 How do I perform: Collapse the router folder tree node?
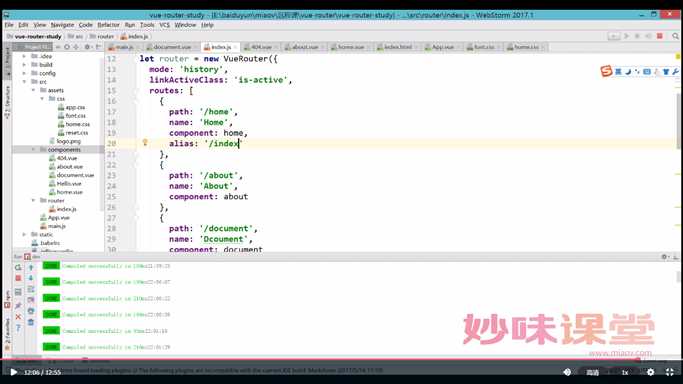(x=34, y=201)
